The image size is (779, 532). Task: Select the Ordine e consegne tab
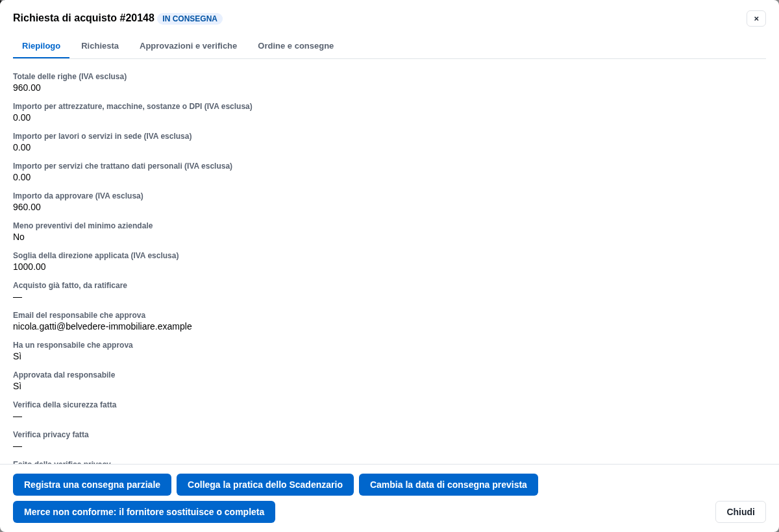pos(296,45)
